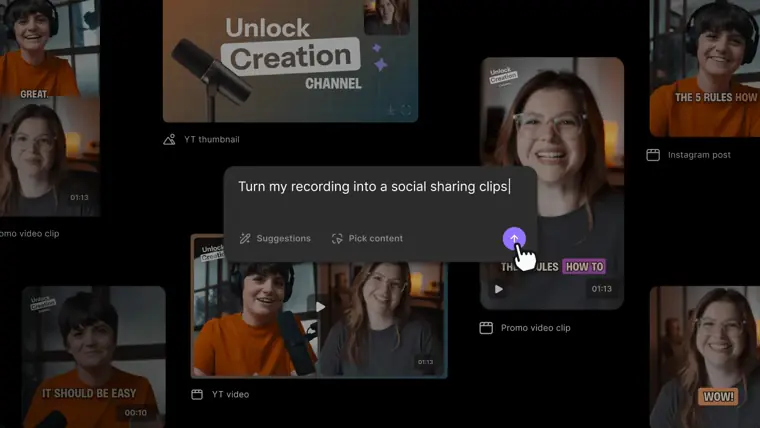Click the Promo video clip icon right of center

point(486,328)
